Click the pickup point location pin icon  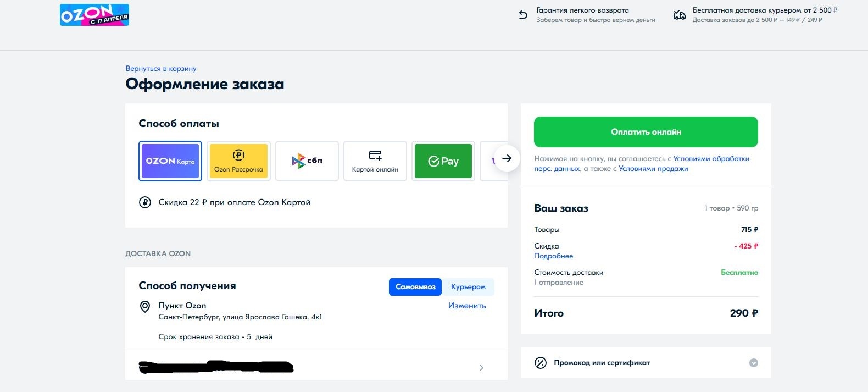pyautogui.click(x=145, y=307)
